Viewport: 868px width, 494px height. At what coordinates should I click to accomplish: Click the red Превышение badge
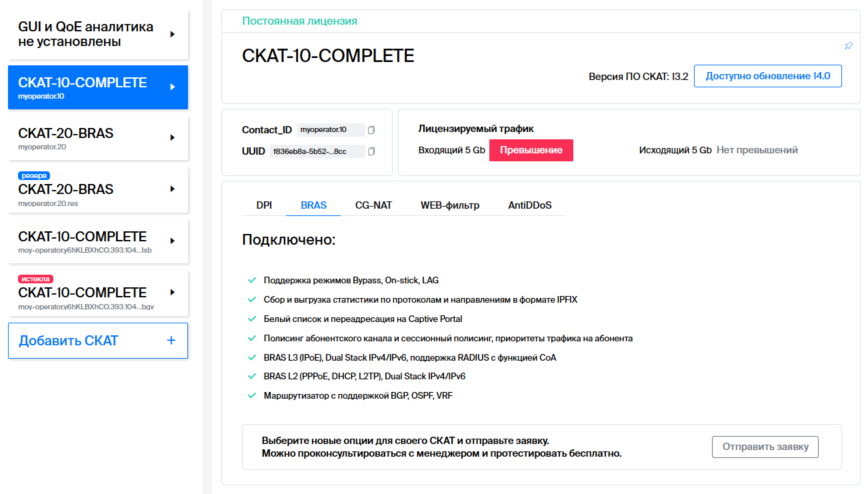(x=531, y=150)
